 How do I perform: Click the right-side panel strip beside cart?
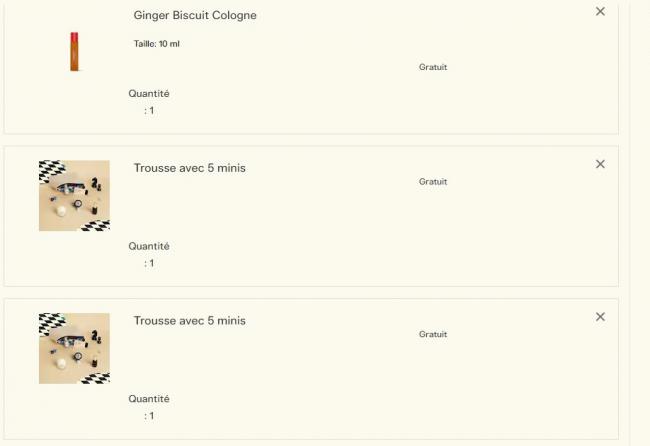click(637, 220)
